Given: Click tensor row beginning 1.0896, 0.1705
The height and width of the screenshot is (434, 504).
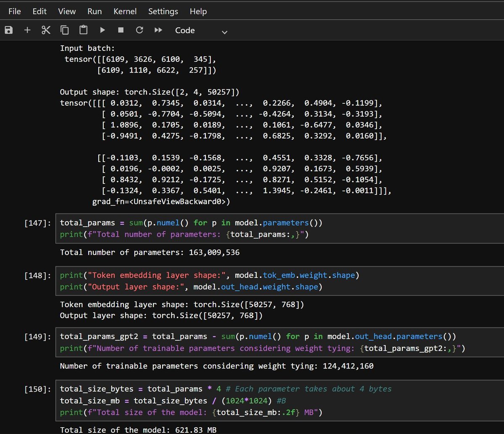Looking at the screenshot, I should click(x=242, y=125).
